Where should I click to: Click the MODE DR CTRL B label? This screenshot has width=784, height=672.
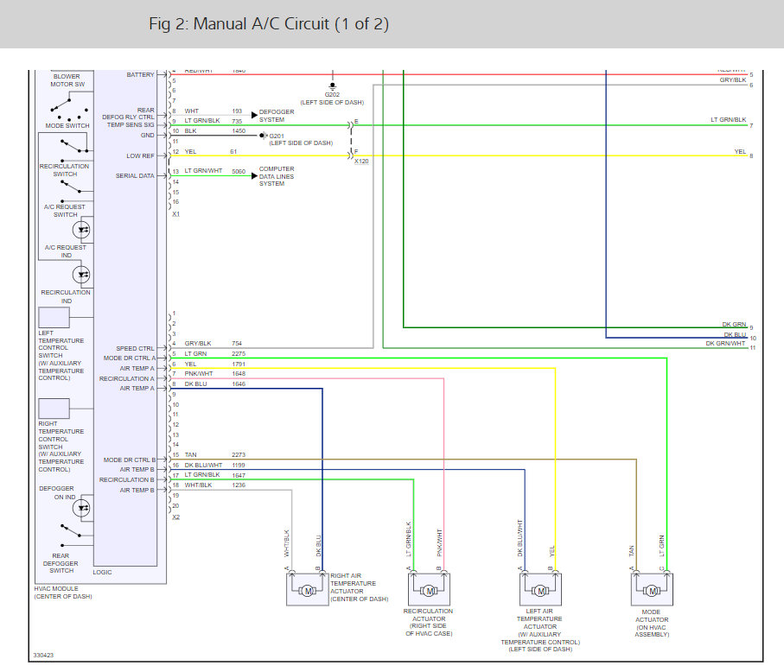130,460
